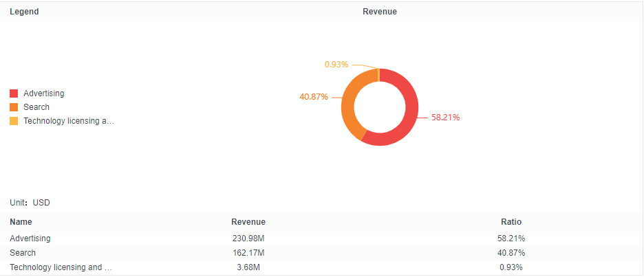Click the Name column header
Screen dimensions: 644x277
tap(21, 222)
